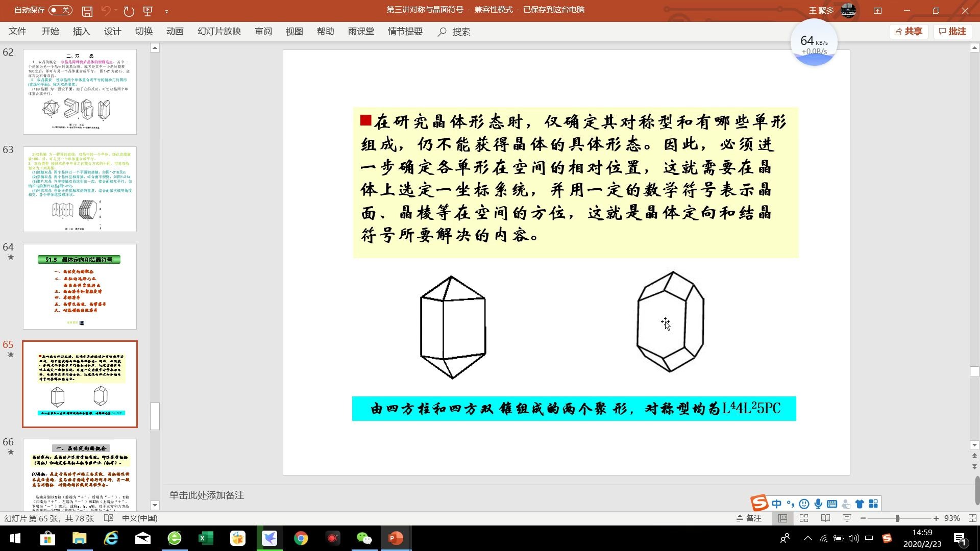
Task: Open WeChat from taskbar
Action: point(364,538)
